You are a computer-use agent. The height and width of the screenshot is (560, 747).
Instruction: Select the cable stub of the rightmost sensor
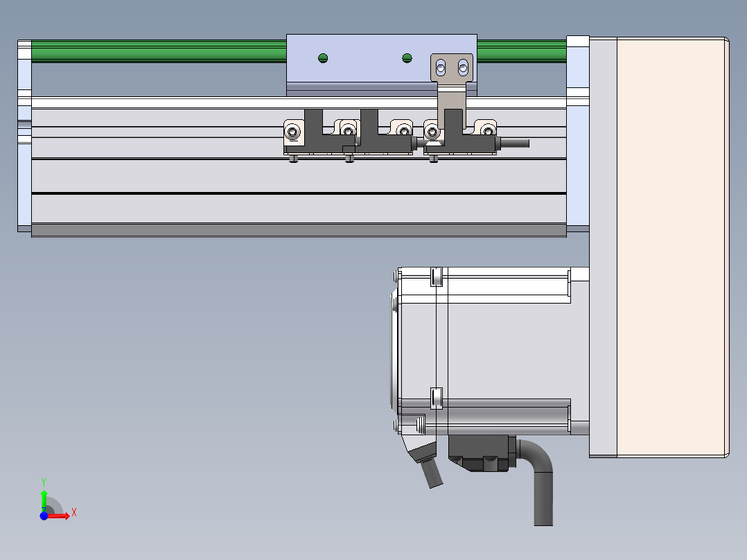[513, 143]
